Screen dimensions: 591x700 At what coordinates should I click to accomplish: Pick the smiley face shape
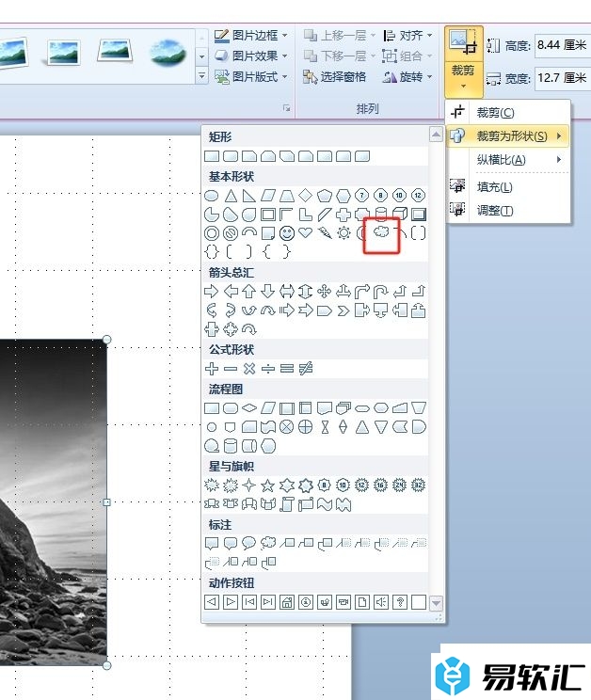[287, 233]
